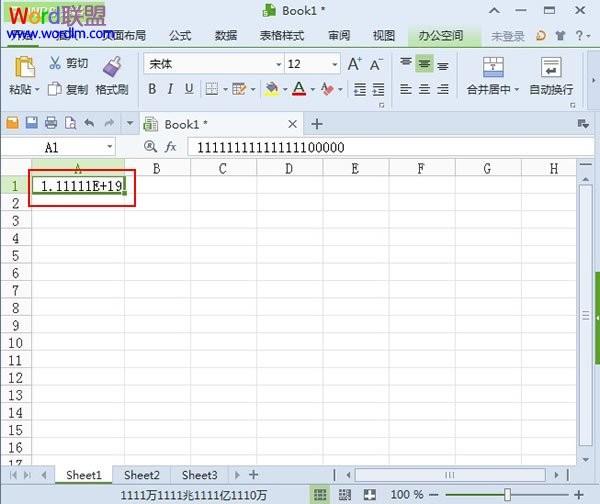
Task: Zoom in with the plus button
Action: 579,495
